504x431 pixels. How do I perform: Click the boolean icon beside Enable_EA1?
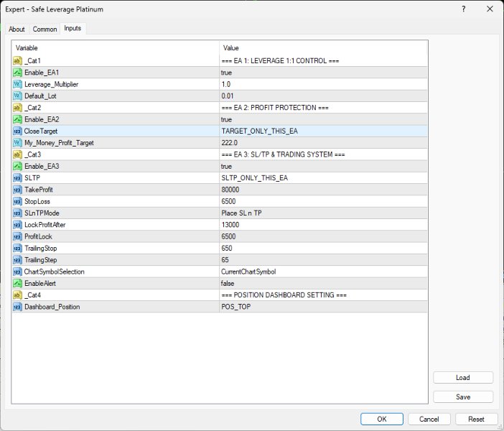tap(17, 73)
